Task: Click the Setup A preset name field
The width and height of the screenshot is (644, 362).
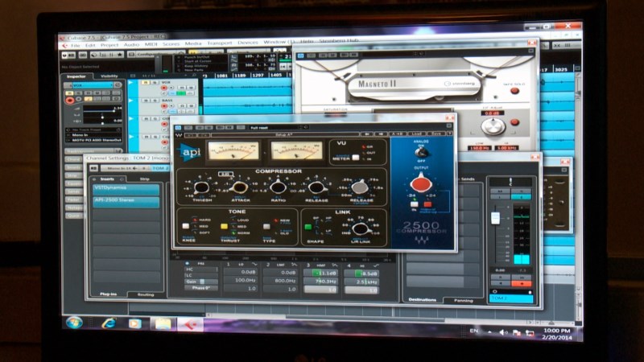Action: (284, 134)
